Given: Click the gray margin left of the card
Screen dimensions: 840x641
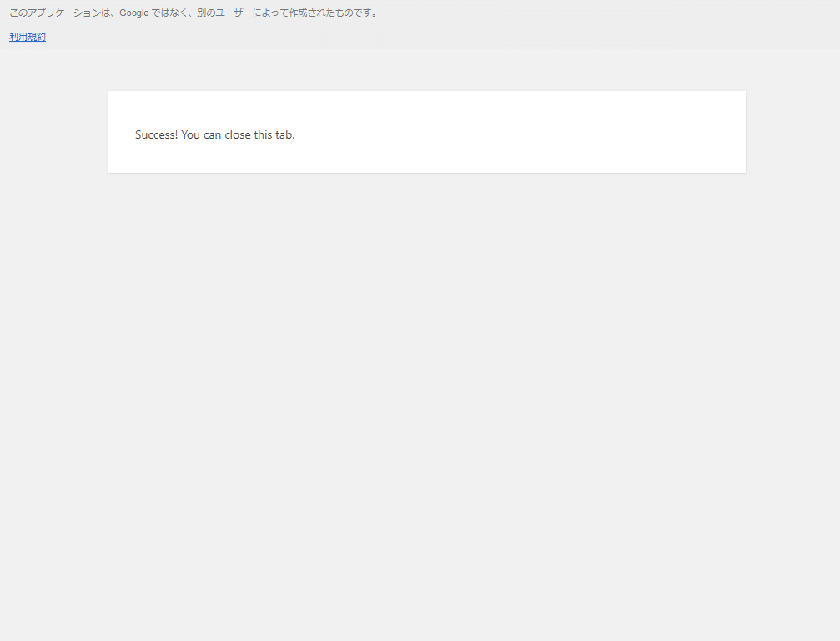Looking at the screenshot, I should click(x=54, y=134).
